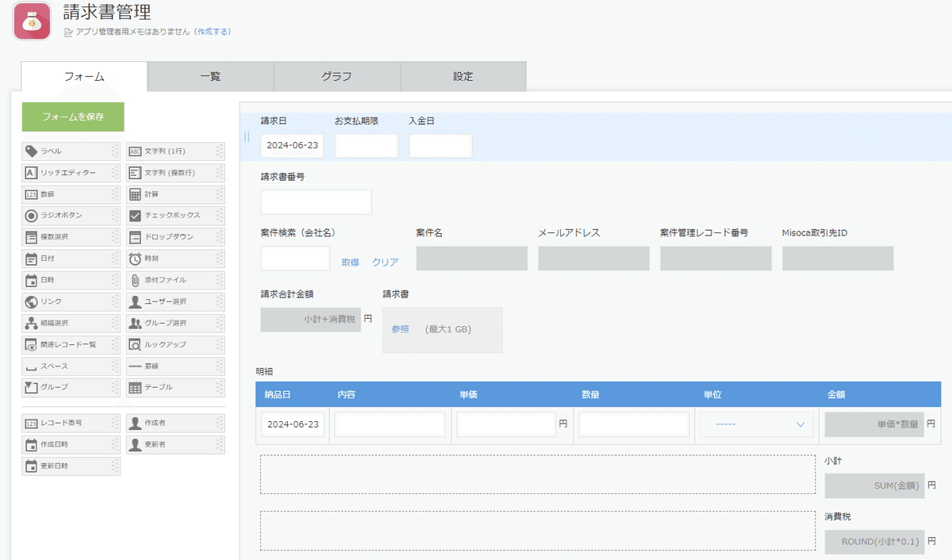Select the 時刻 clock field icon

click(135, 259)
